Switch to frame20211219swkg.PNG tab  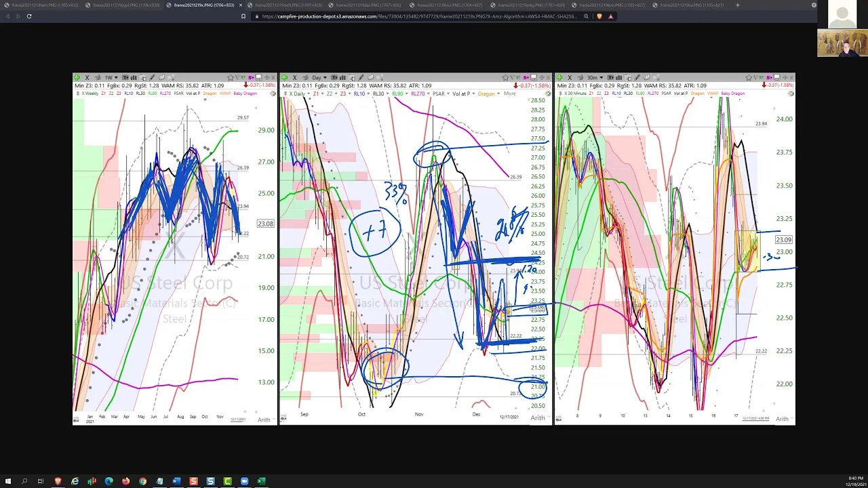[x=528, y=5]
